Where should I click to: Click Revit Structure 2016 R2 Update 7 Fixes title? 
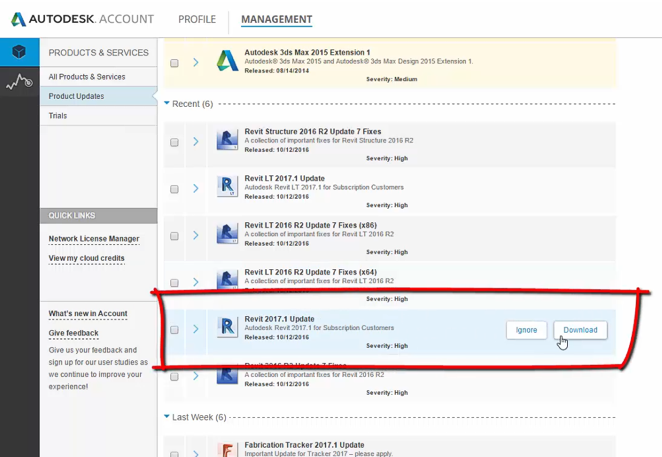click(x=313, y=131)
